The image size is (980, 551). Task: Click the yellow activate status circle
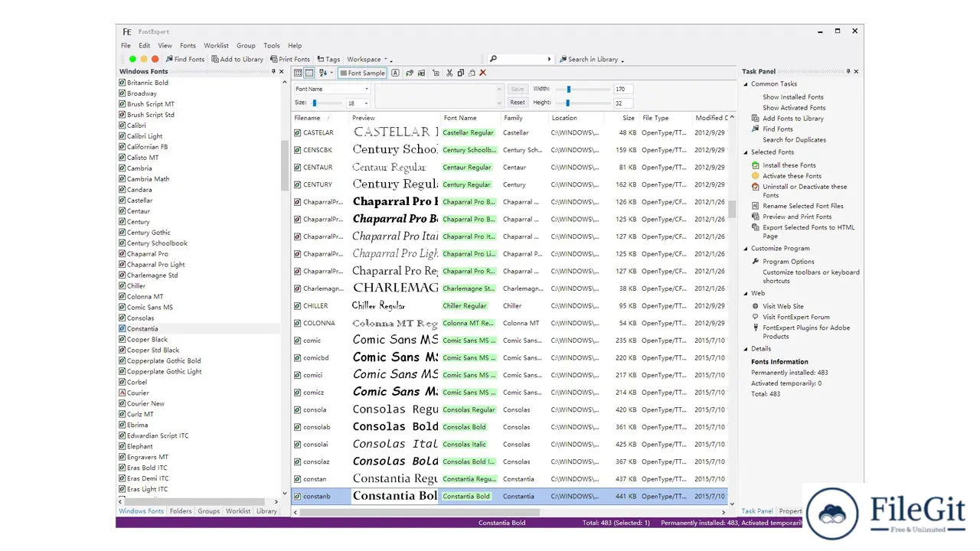144,59
